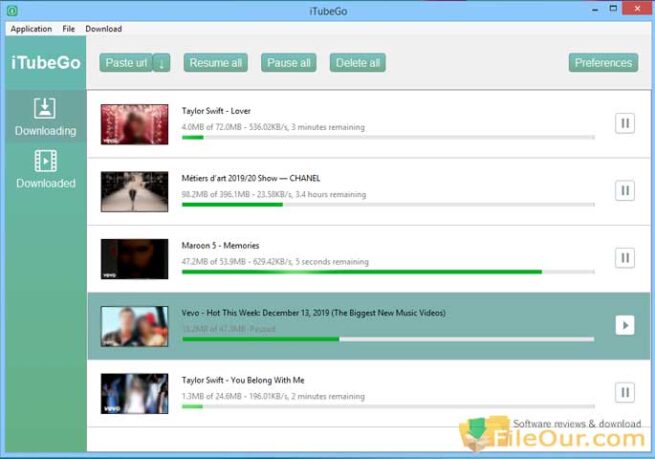Open Preferences
This screenshot has width=655, height=459.
(x=603, y=63)
